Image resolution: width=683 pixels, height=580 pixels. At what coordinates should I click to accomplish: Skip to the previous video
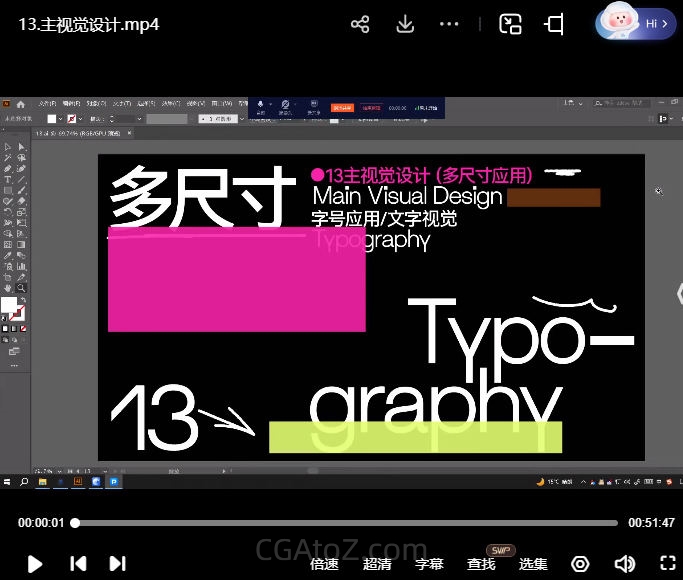click(x=78, y=563)
